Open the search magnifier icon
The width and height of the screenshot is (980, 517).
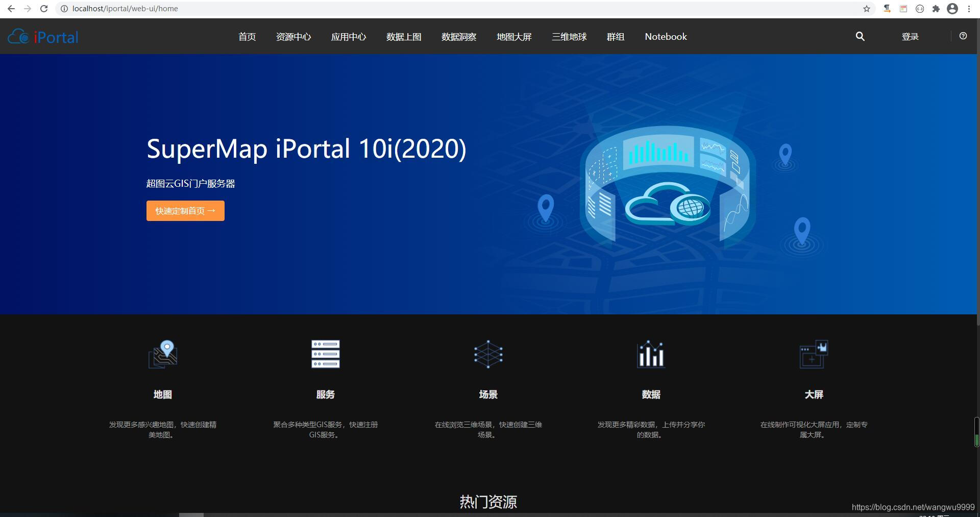click(860, 36)
